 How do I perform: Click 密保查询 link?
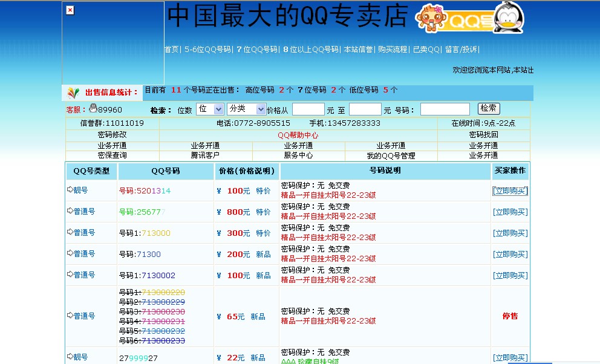coord(112,155)
